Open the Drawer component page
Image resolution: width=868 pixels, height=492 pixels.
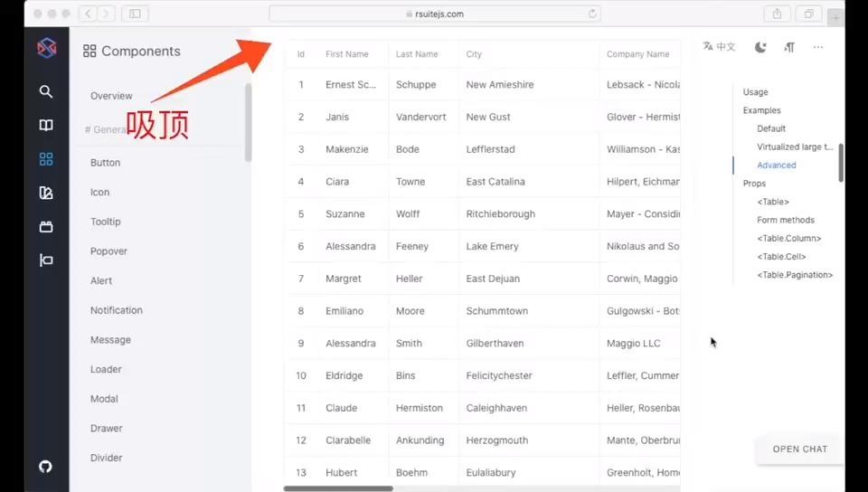point(107,429)
